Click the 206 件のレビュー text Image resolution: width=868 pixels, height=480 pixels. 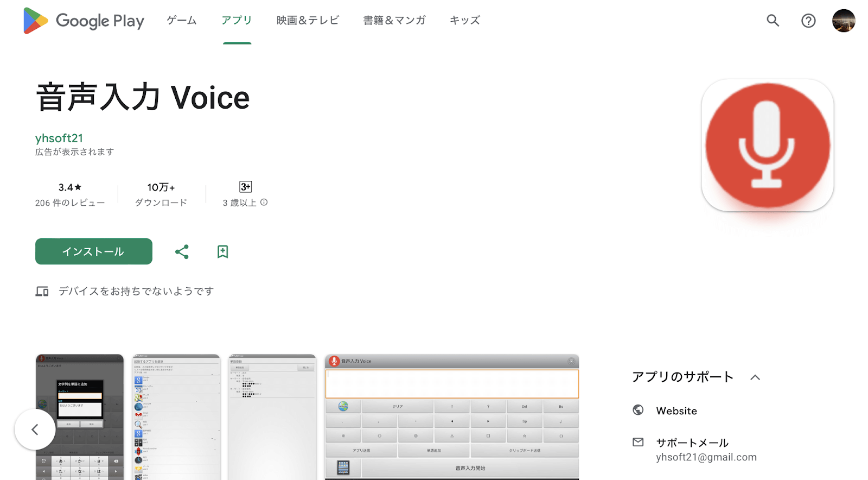70,203
